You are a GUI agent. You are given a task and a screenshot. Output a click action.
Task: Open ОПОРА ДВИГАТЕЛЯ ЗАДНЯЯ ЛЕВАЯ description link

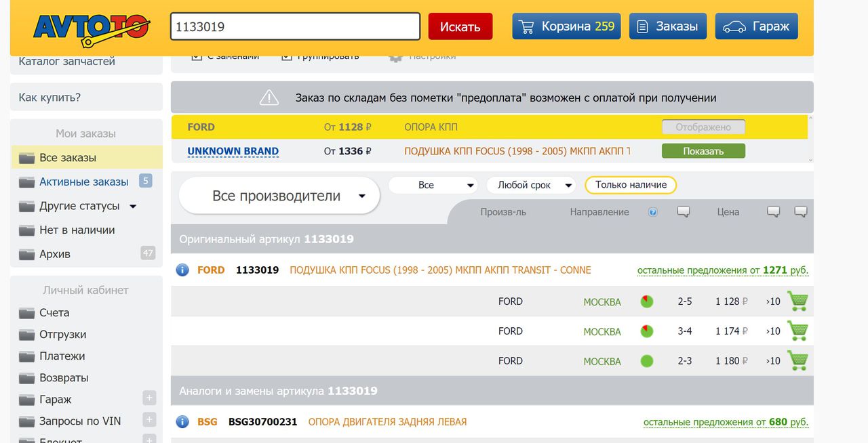[387, 421]
